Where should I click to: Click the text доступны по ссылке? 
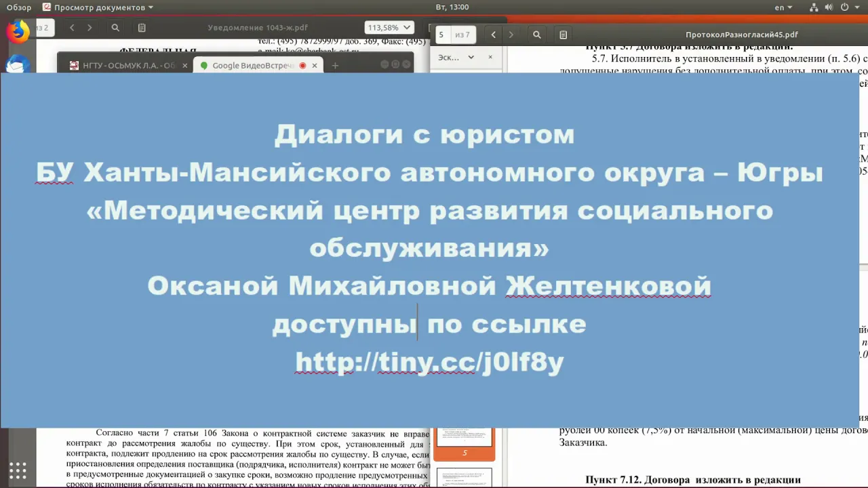(x=429, y=324)
